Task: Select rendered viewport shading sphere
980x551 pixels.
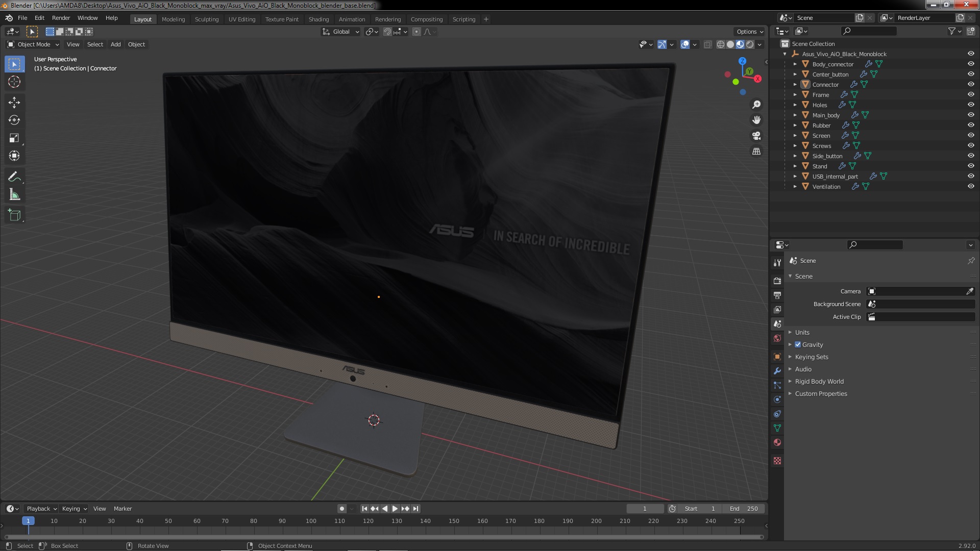Action: coord(750,45)
